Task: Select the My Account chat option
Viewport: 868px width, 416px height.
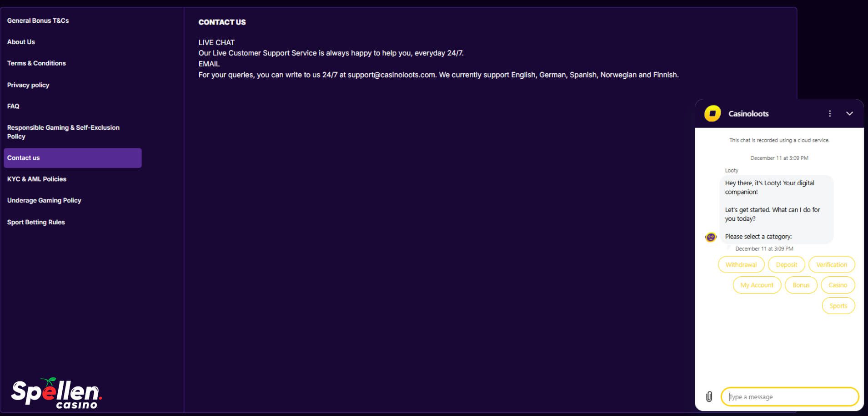Action: pos(757,285)
